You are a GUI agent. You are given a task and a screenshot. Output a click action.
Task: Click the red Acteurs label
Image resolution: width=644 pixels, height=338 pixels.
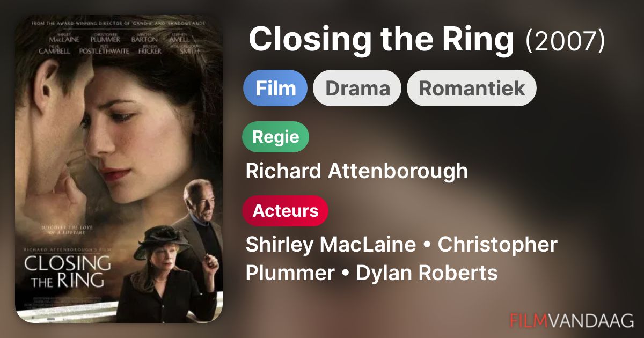point(285,211)
